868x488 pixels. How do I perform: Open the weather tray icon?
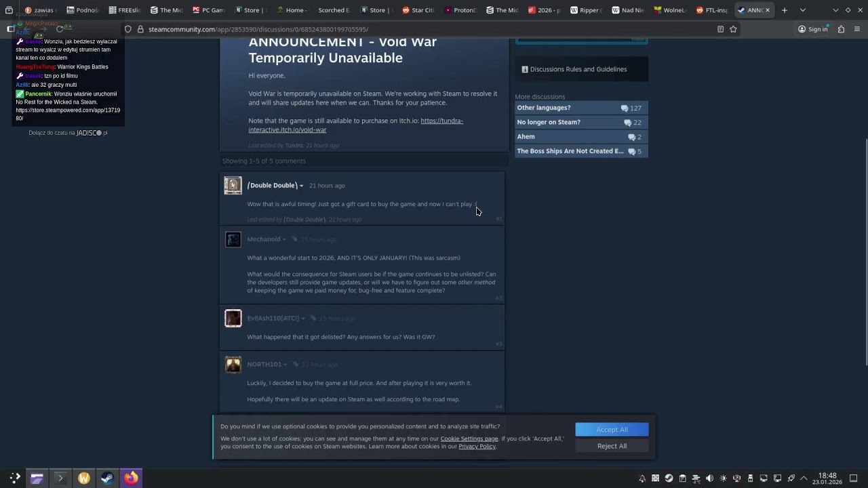[696, 479]
